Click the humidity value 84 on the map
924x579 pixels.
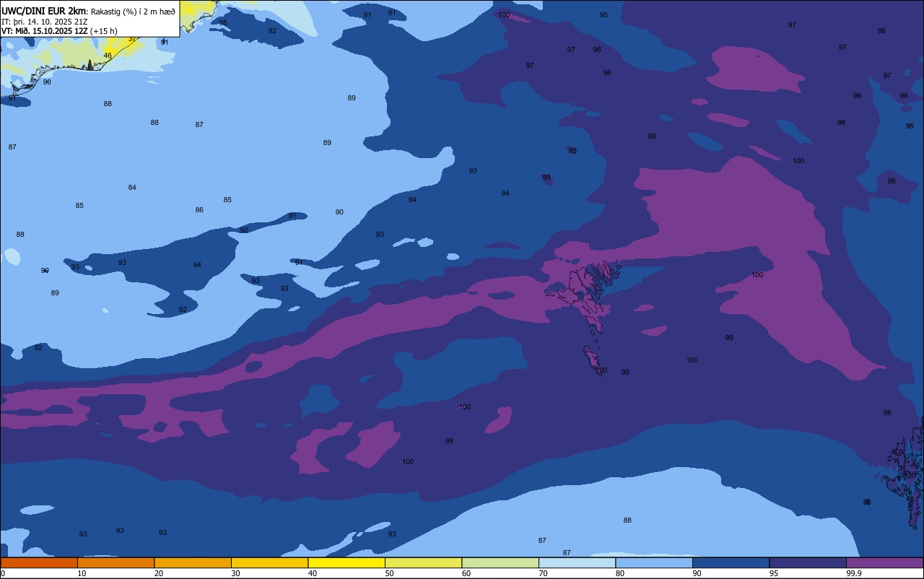click(132, 188)
